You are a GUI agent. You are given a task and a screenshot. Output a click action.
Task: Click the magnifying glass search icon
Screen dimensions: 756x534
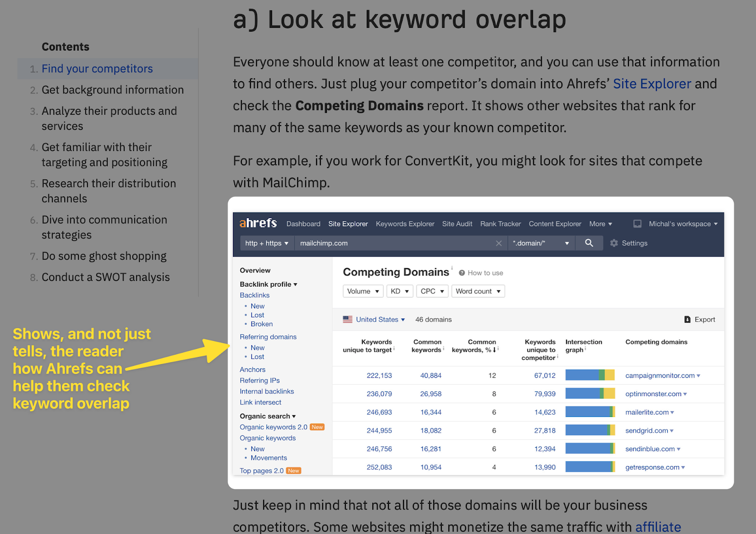tap(589, 243)
